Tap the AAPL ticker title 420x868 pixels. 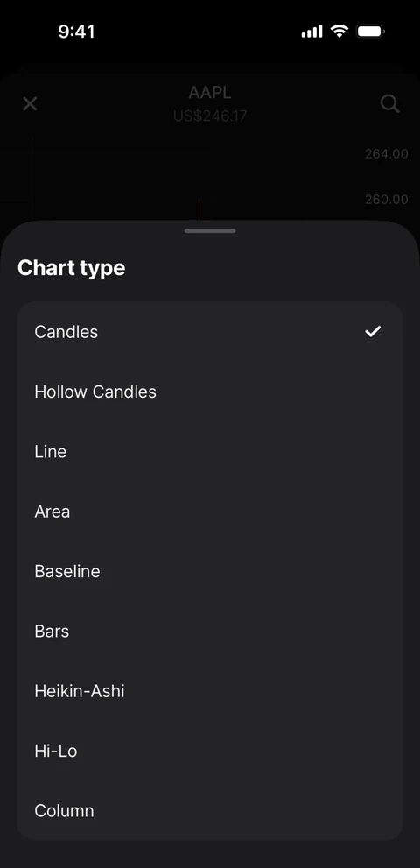pyautogui.click(x=210, y=93)
